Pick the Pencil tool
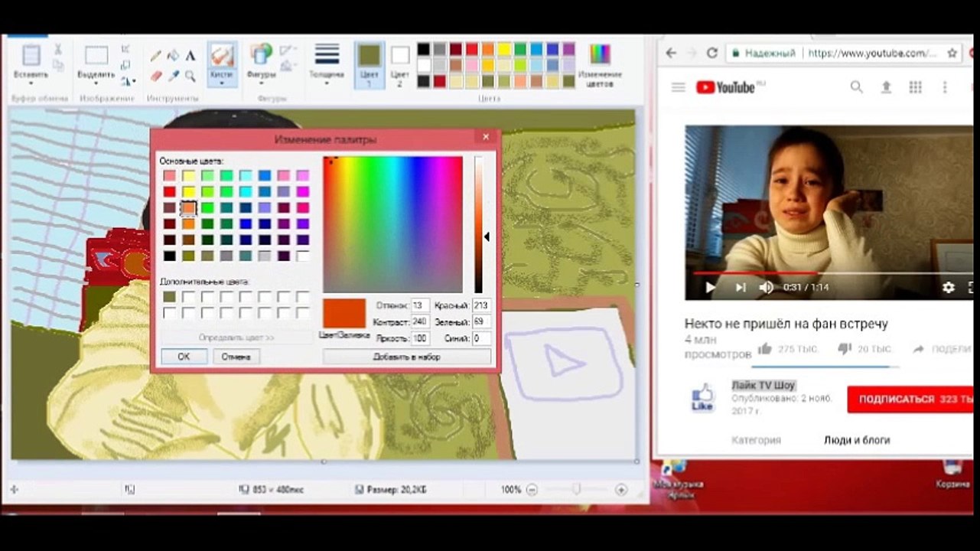This screenshot has width=980, height=551. tap(155, 56)
